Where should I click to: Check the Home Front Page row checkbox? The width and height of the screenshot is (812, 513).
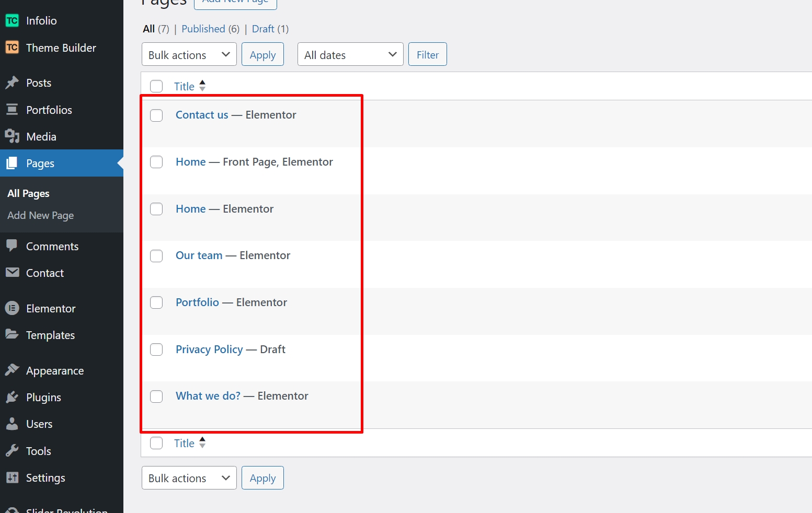(156, 162)
